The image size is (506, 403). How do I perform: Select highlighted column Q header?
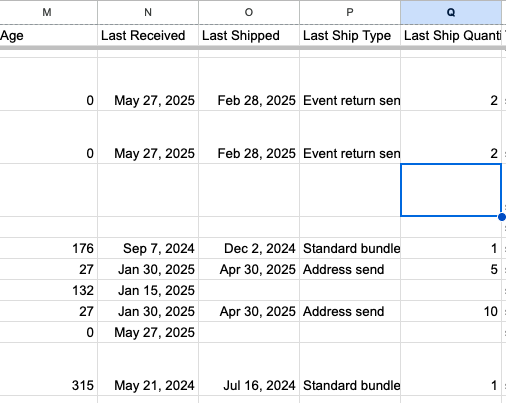pyautogui.click(x=451, y=12)
